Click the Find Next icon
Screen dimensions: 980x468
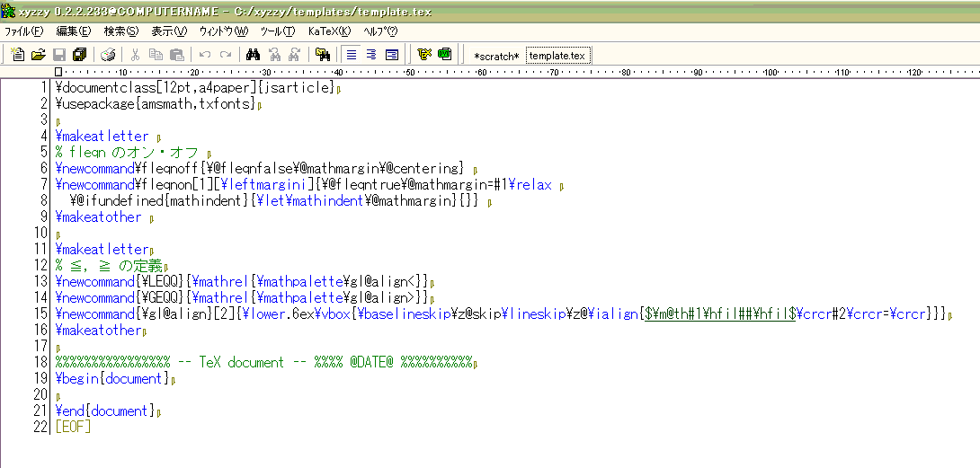click(x=273, y=55)
